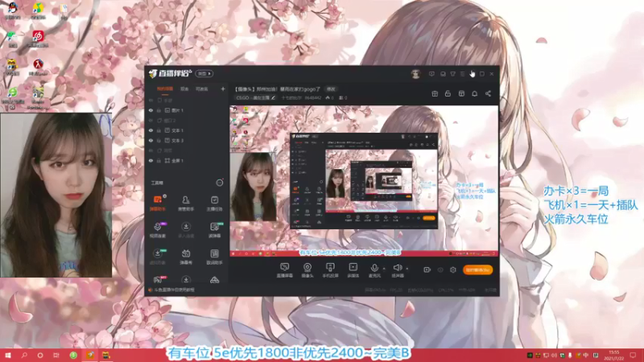Toggle visibility eye of 全屏 1 layer

point(151,160)
